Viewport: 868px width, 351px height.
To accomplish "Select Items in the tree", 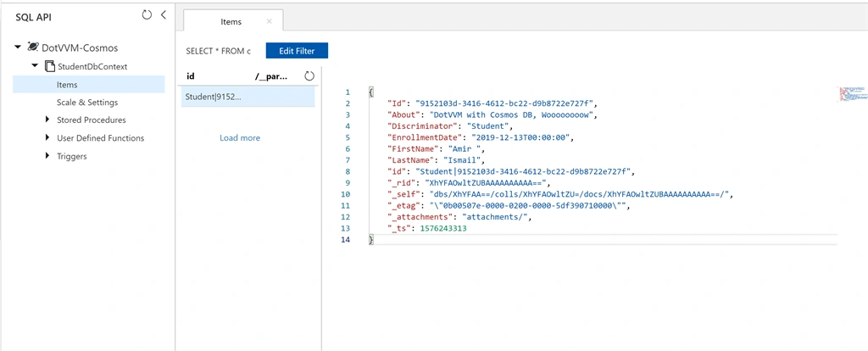I will pos(89,85).
